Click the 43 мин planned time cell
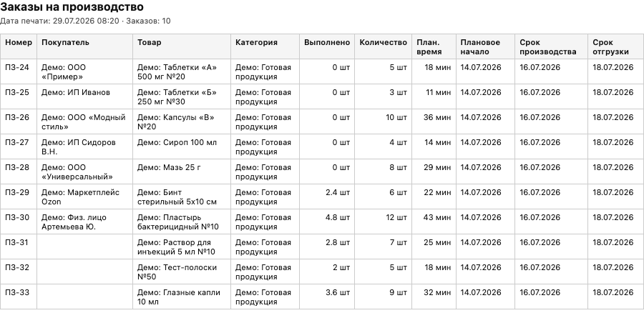 [437, 218]
